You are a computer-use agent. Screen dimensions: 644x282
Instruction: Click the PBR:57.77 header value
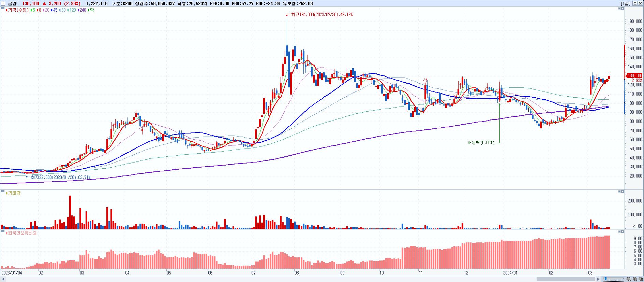click(242, 3)
